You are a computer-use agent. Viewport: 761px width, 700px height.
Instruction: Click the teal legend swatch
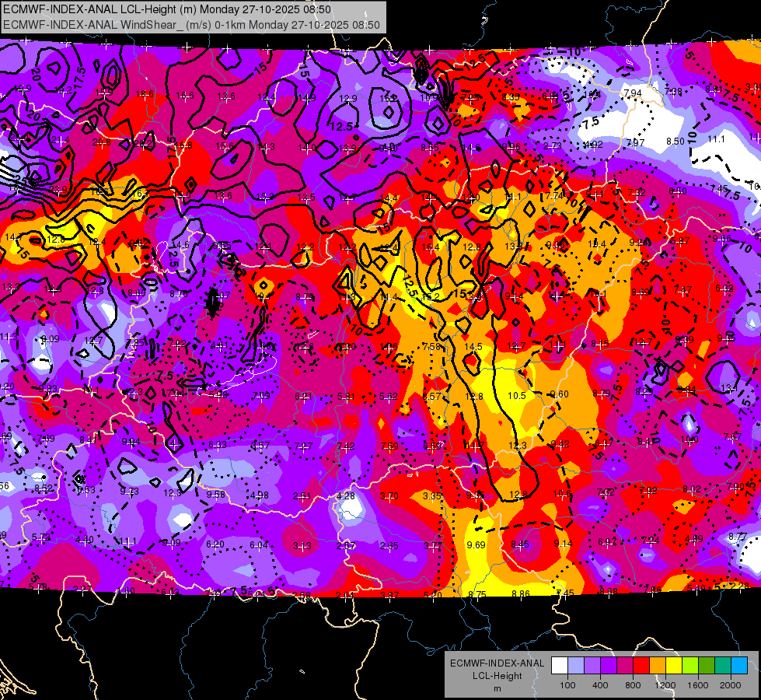(723, 666)
